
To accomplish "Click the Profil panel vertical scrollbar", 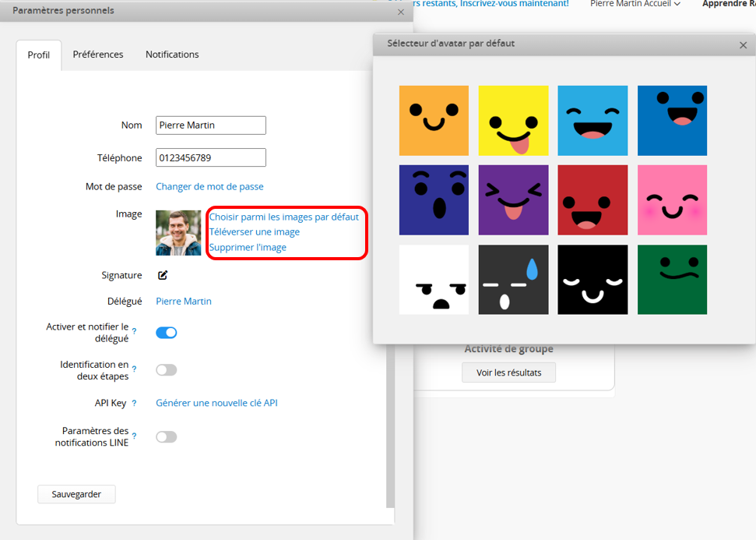I will tap(391, 425).
